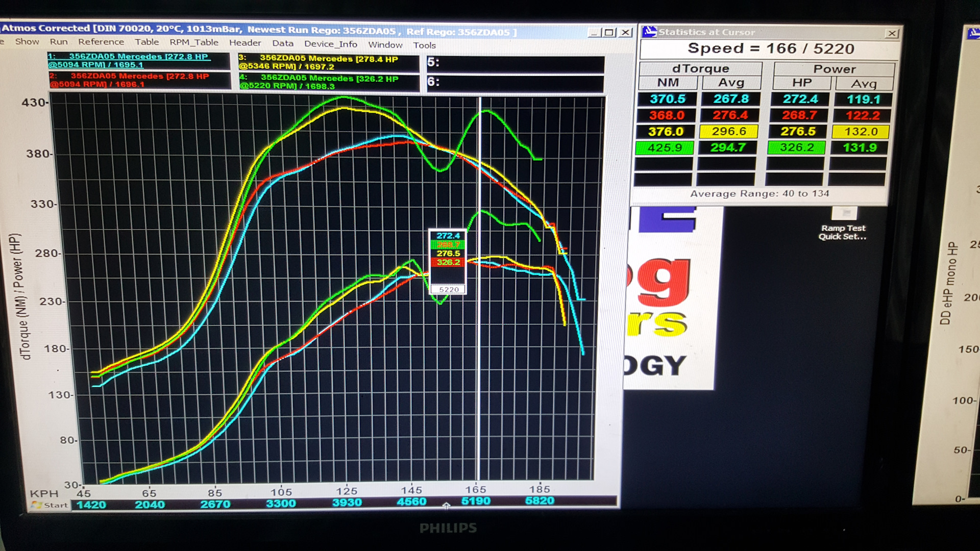Click the Statistics at Cursor title icon
Screen dimensions: 980x551
[x=649, y=32]
